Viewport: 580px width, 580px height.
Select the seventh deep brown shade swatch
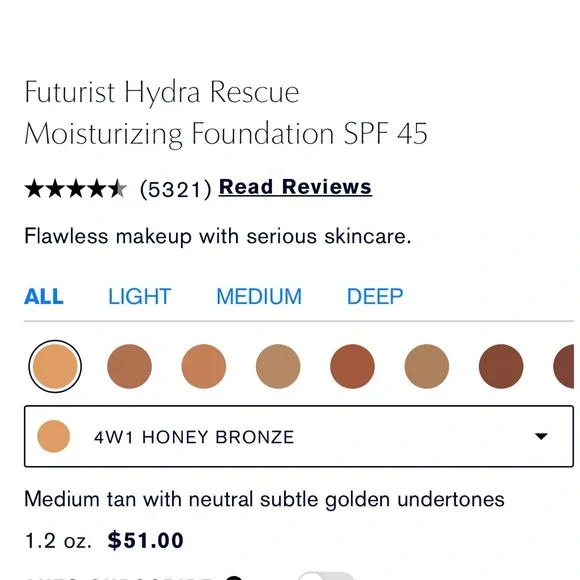click(501, 367)
